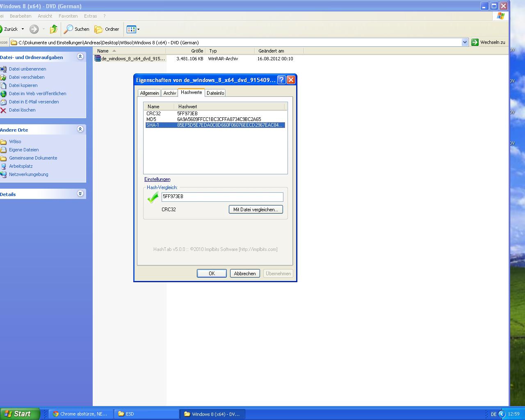Open the views icon in toolbar
The height and width of the screenshot is (420, 525).
131,29
